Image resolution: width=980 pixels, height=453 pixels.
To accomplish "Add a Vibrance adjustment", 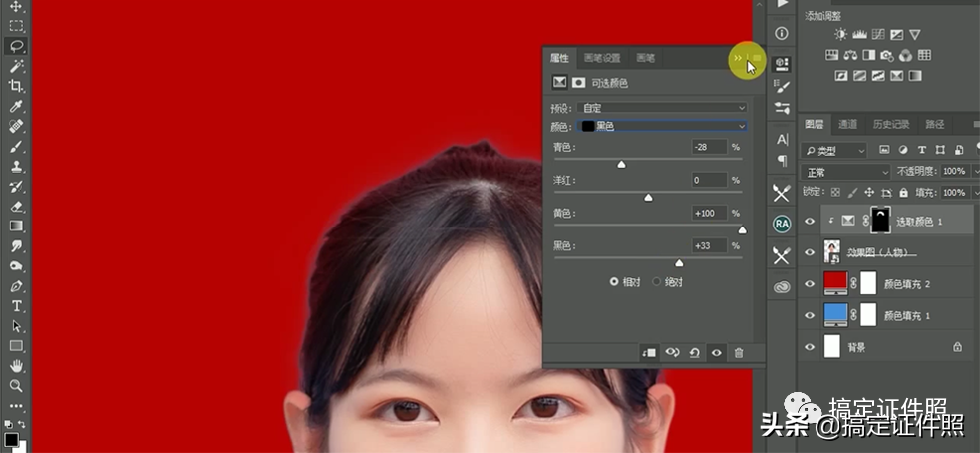I will pyautogui.click(x=914, y=34).
